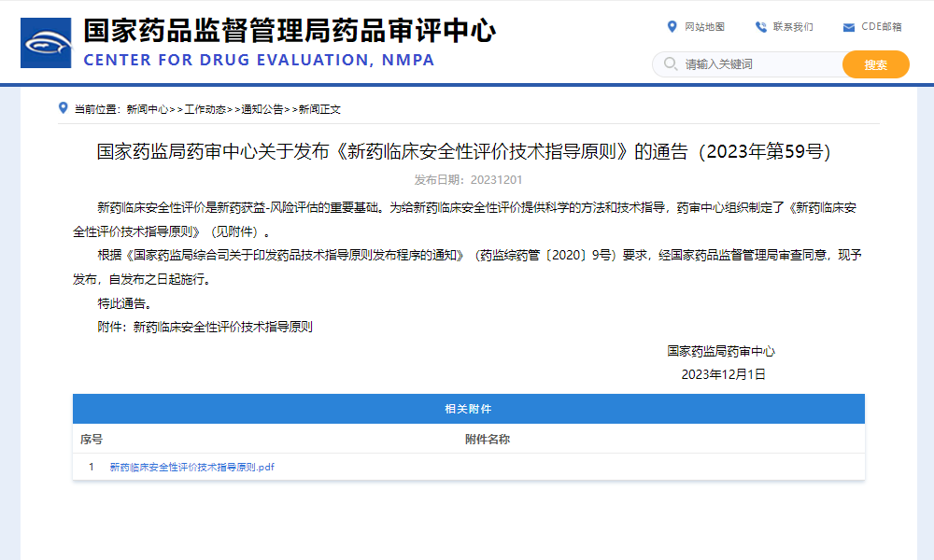
Task: Click the CDE dolphin logo
Action: 46,43
